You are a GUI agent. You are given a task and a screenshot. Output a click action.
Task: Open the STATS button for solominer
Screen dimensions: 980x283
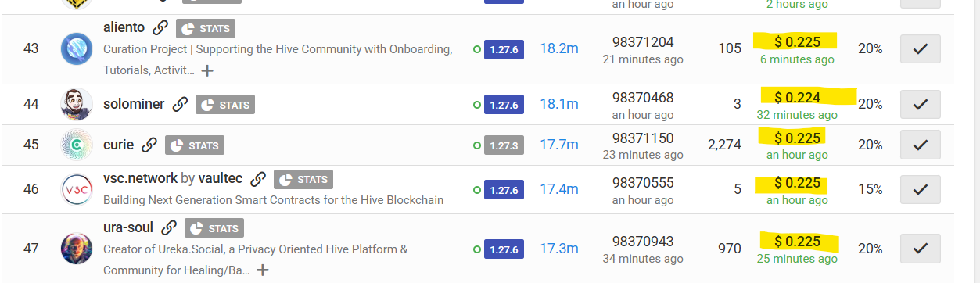pyautogui.click(x=225, y=104)
